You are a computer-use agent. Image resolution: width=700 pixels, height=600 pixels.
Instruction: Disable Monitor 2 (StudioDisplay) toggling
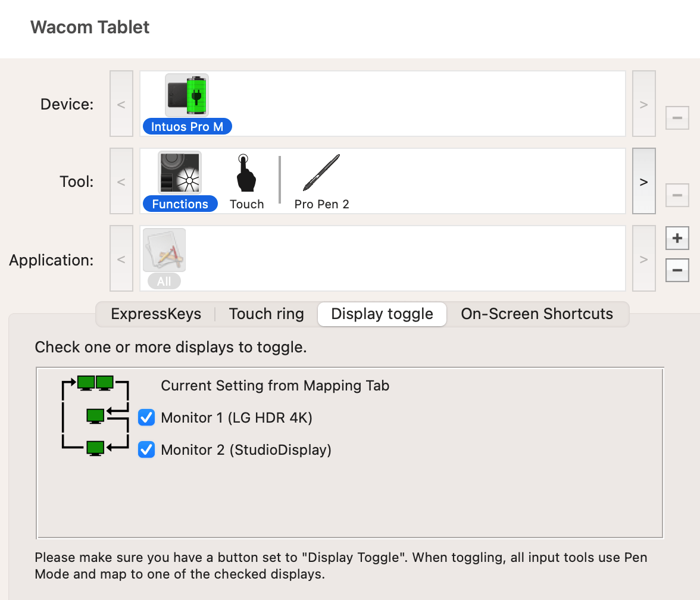pyautogui.click(x=146, y=449)
